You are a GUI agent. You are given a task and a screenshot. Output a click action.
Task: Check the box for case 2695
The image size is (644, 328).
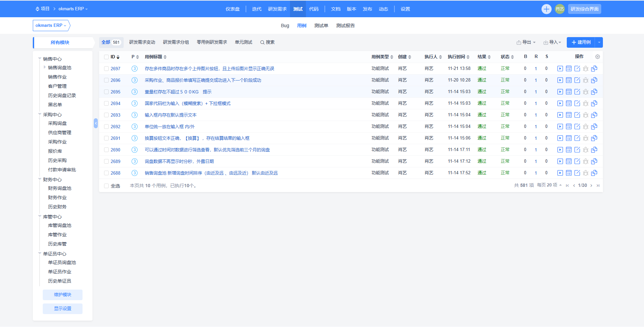coord(106,92)
